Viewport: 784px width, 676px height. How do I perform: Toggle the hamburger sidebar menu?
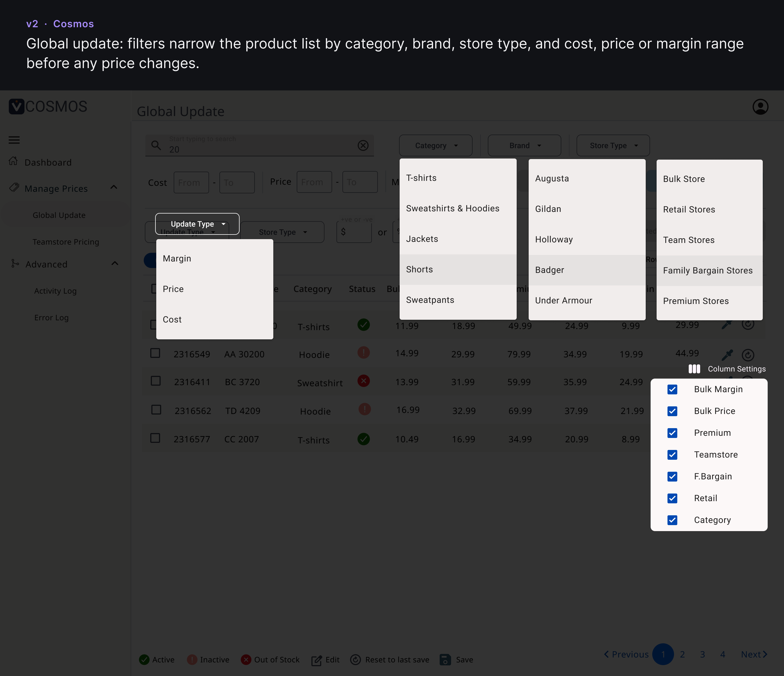(14, 140)
